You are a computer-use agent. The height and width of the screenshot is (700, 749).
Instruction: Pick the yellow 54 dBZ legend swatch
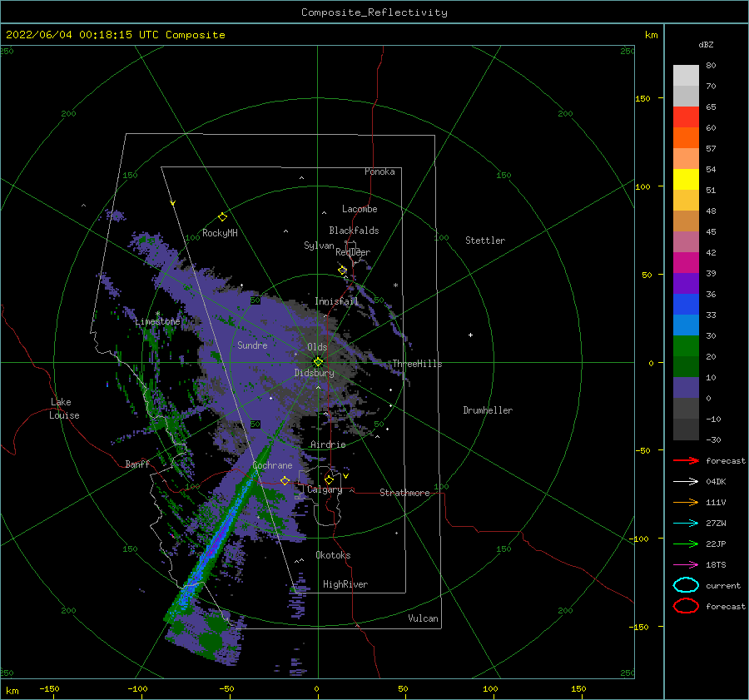pos(686,180)
